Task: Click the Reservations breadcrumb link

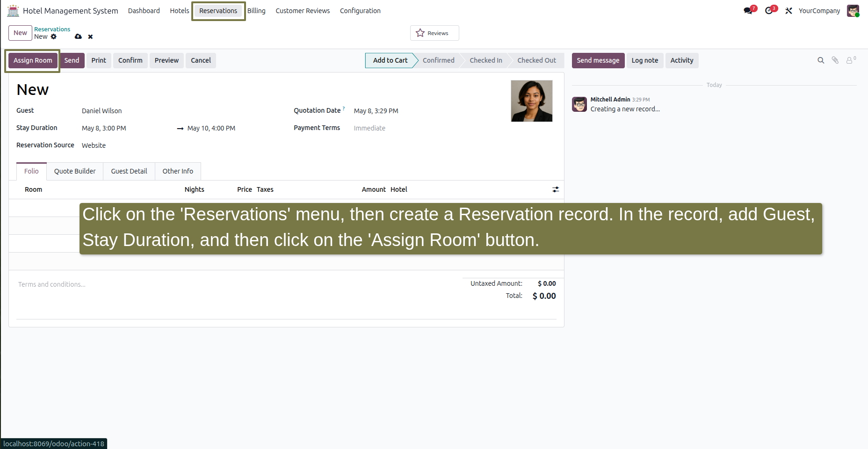Action: [x=52, y=29]
